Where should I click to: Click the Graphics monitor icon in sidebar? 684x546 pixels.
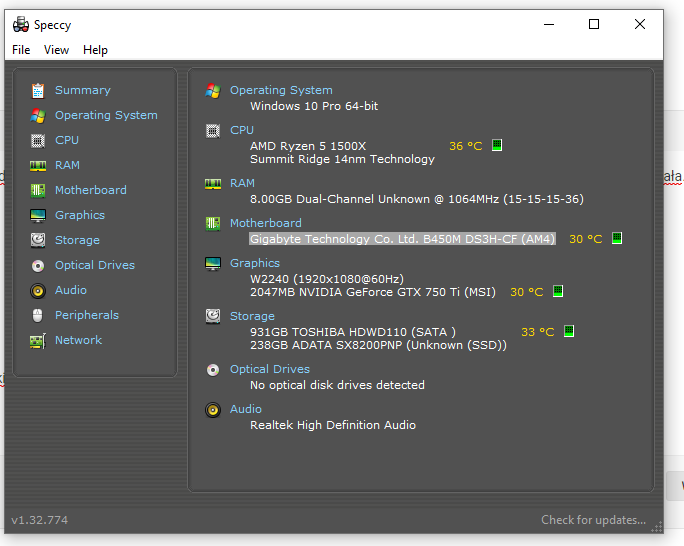[38, 215]
